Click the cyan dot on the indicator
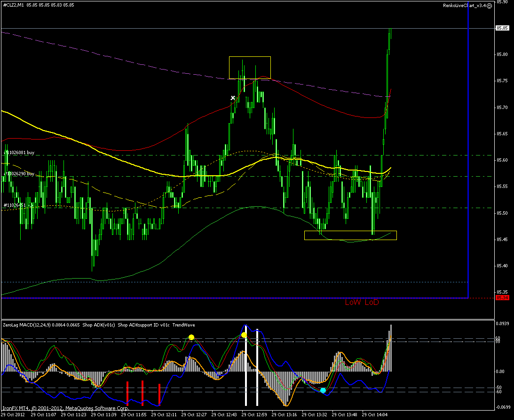 pyautogui.click(x=323, y=390)
